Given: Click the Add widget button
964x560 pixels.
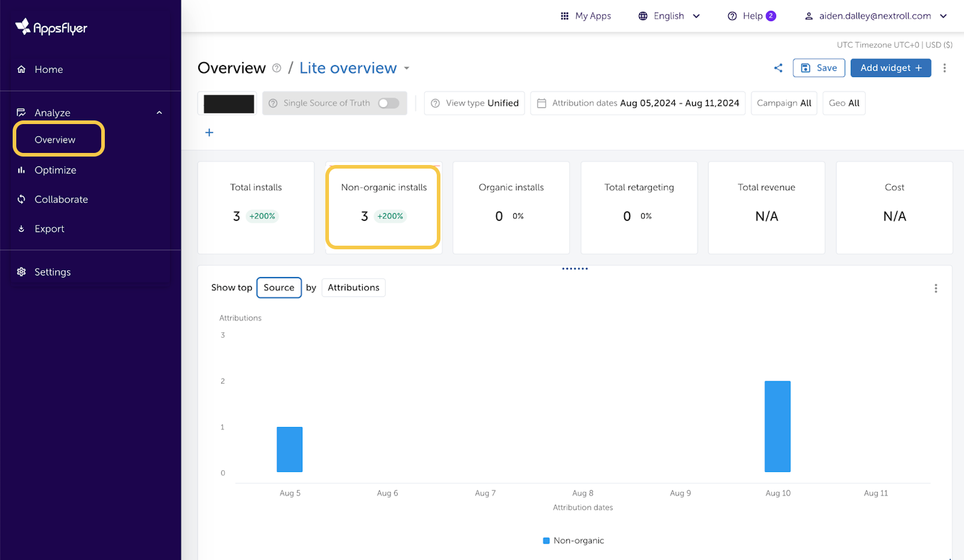Looking at the screenshot, I should [890, 68].
